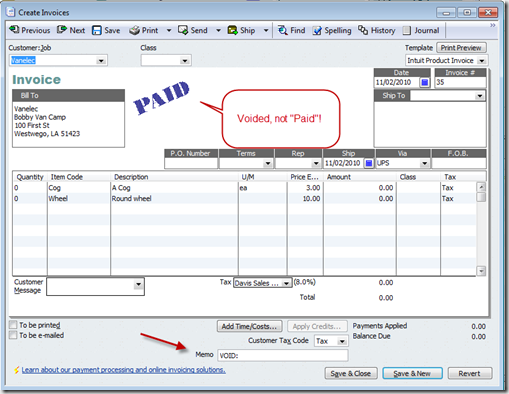Click the P.O. Number field
This screenshot has height=394, width=509.
click(191, 163)
